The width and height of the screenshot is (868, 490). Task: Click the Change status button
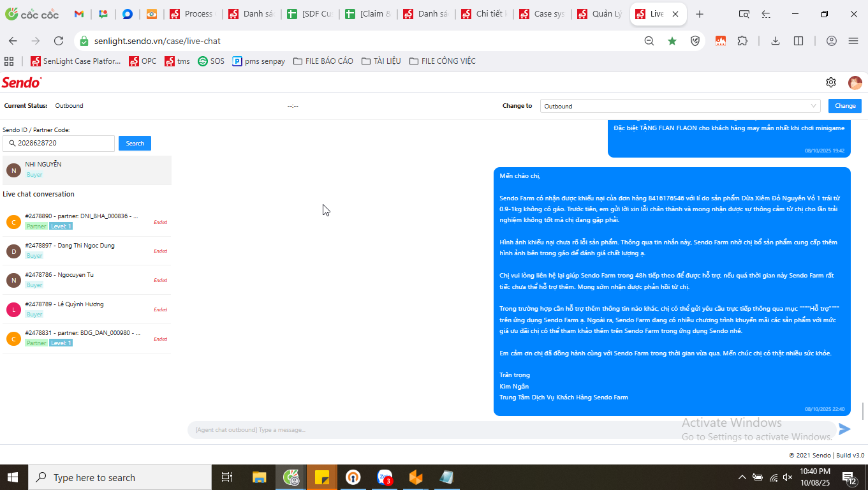[x=845, y=106]
